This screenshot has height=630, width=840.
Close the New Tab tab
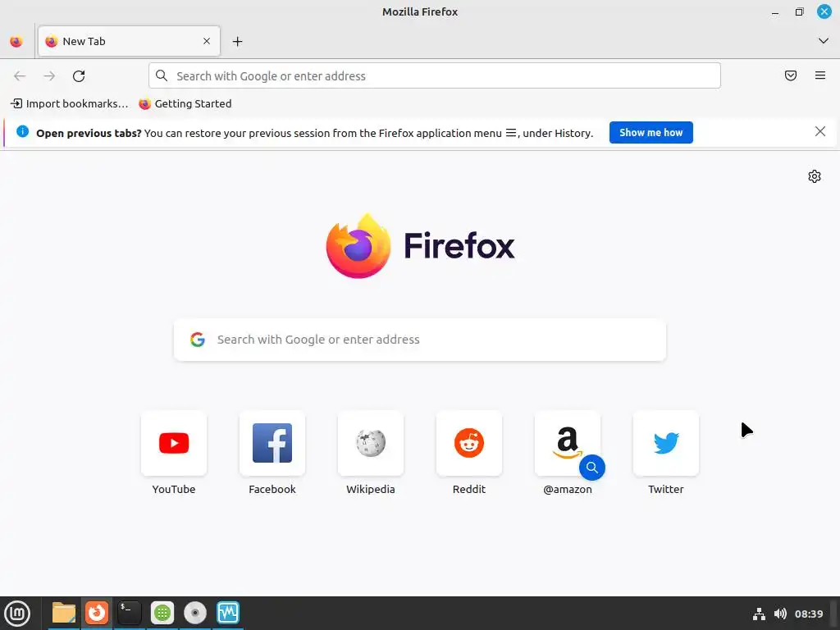click(x=207, y=41)
